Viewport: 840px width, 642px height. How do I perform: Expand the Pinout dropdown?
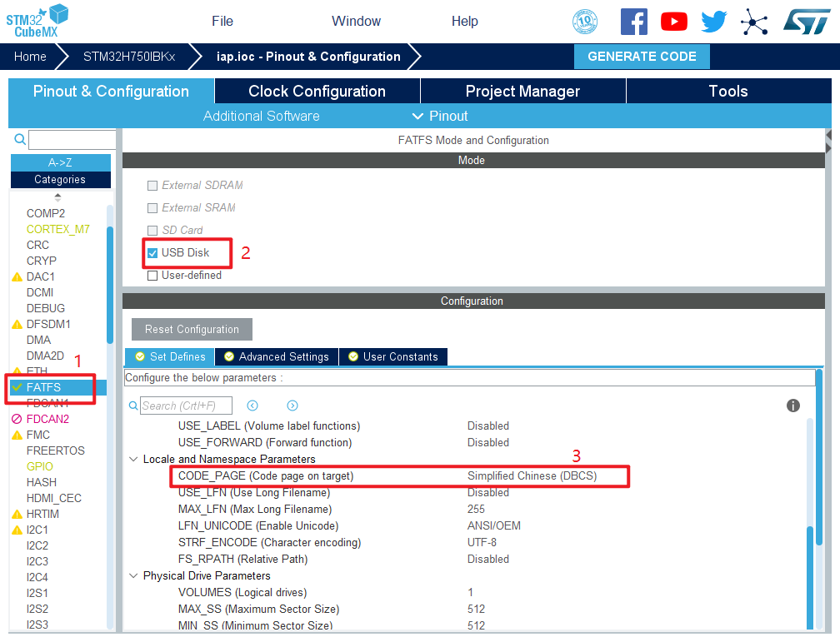pos(439,116)
